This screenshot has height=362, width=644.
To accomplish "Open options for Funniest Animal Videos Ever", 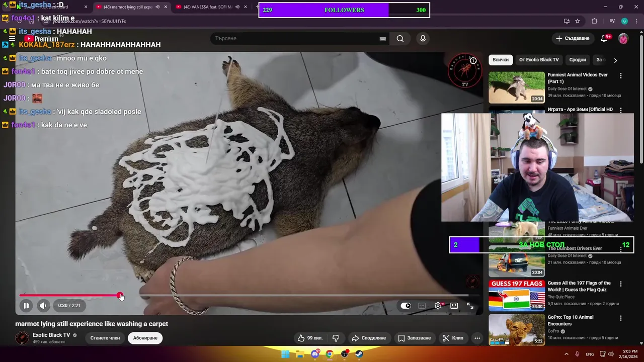I will (x=620, y=75).
